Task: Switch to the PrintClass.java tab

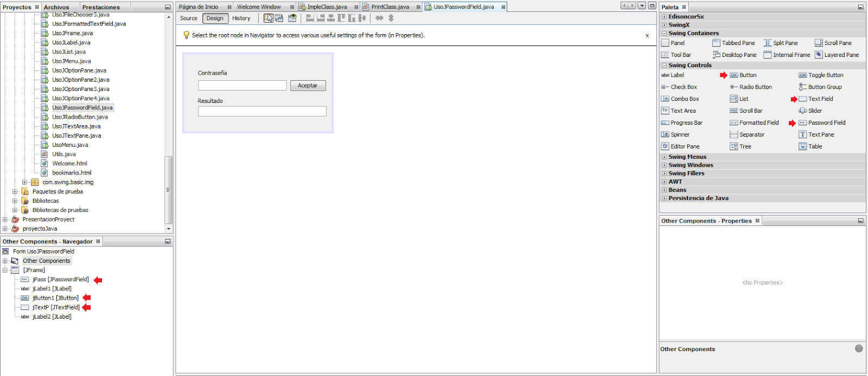Action: [x=390, y=7]
